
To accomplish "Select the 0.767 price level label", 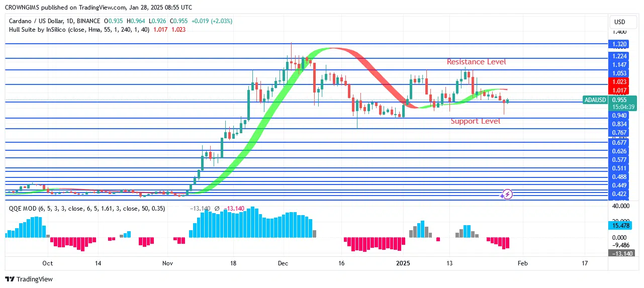I will (619, 133).
